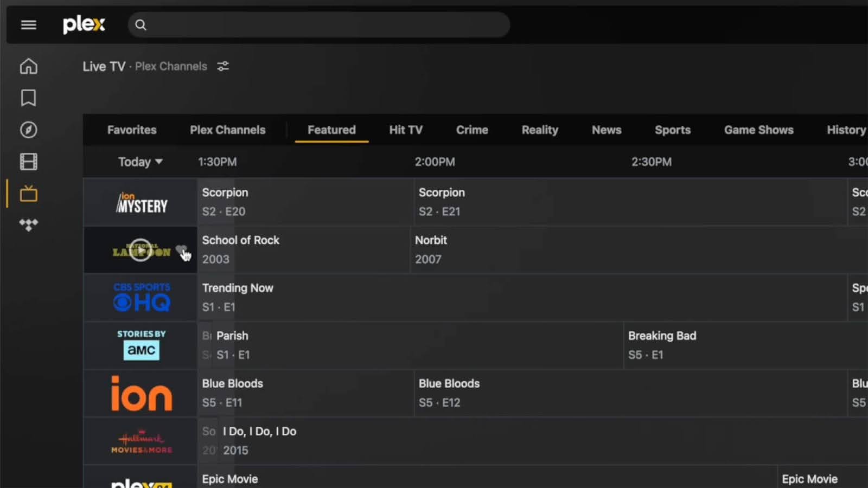Select the Sports tab
The width and height of the screenshot is (868, 488).
pyautogui.click(x=673, y=130)
